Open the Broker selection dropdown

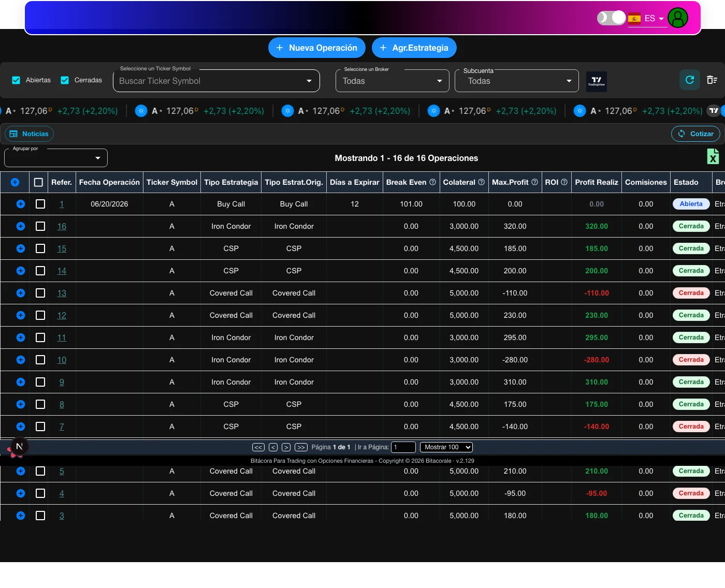pyautogui.click(x=393, y=81)
